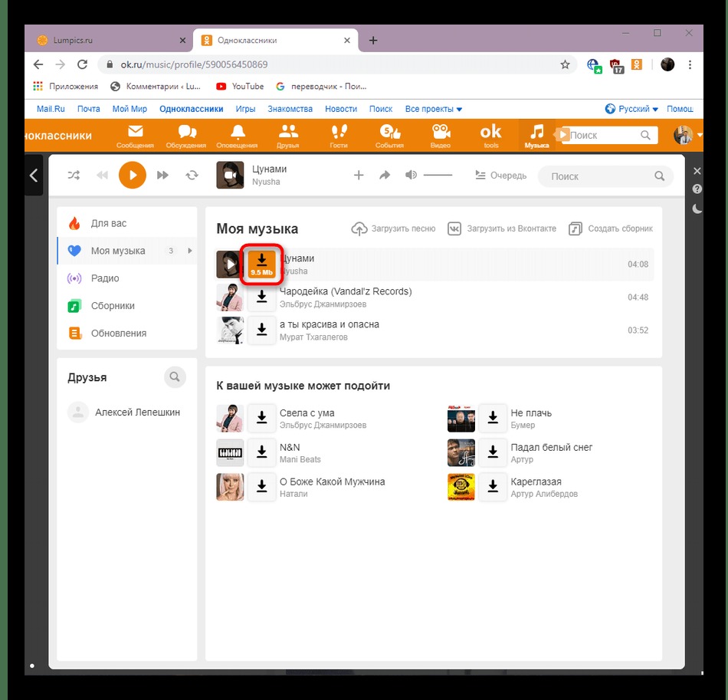Open the События events icon

click(389, 136)
